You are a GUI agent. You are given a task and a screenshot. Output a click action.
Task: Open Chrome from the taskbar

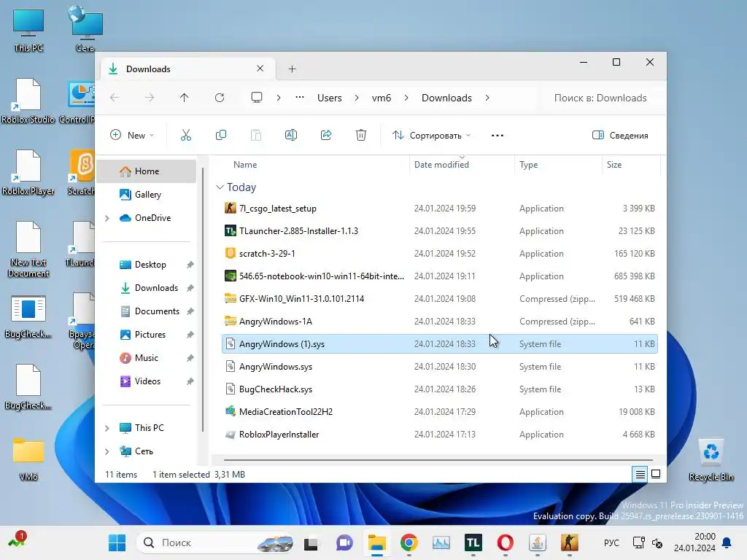tap(409, 542)
